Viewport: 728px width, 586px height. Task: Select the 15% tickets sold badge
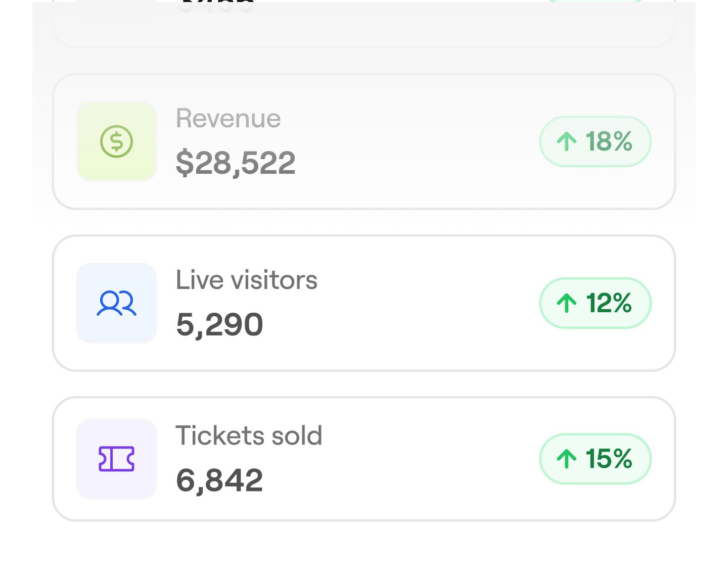[596, 459]
